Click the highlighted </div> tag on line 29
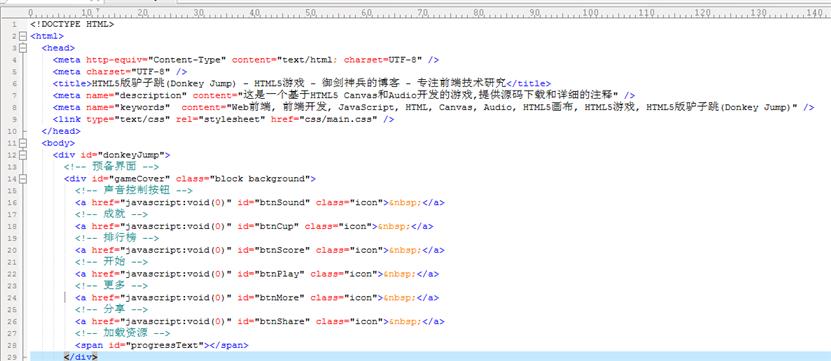The height and width of the screenshot is (361, 831). 81,357
